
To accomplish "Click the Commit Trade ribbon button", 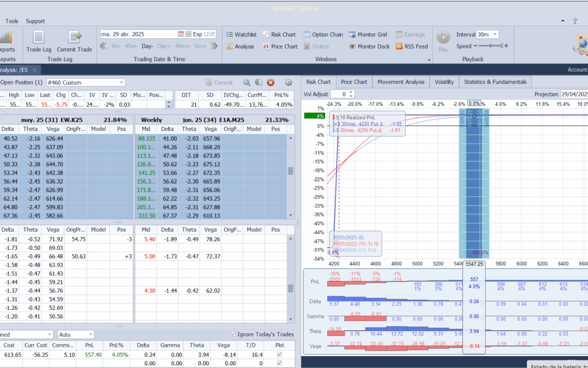I will [x=74, y=41].
